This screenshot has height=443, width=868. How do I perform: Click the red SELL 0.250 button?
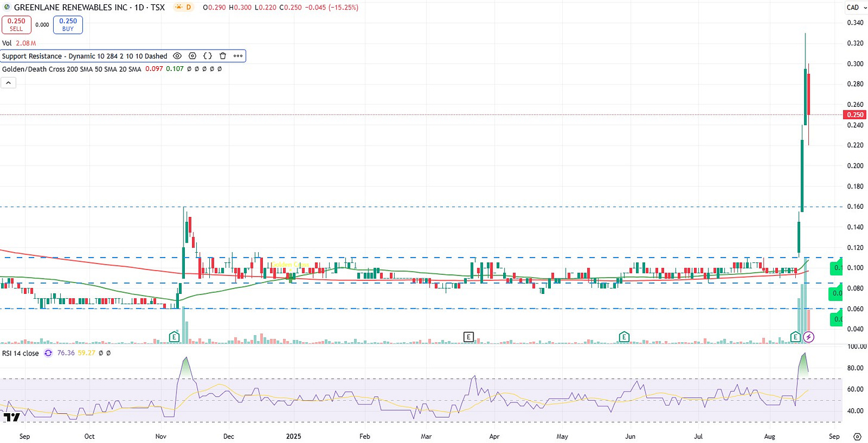(16, 24)
